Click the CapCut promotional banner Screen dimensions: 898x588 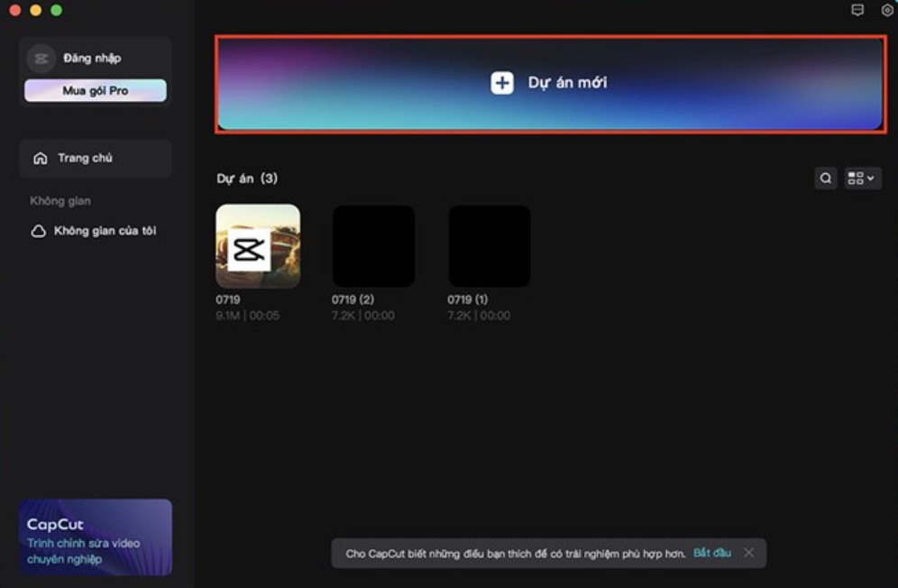pyautogui.click(x=96, y=537)
